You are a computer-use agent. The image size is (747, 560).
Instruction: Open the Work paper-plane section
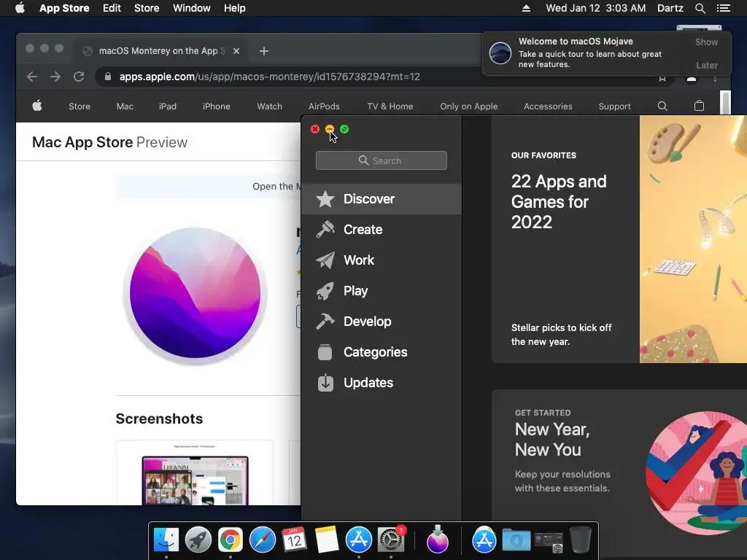(x=381, y=260)
